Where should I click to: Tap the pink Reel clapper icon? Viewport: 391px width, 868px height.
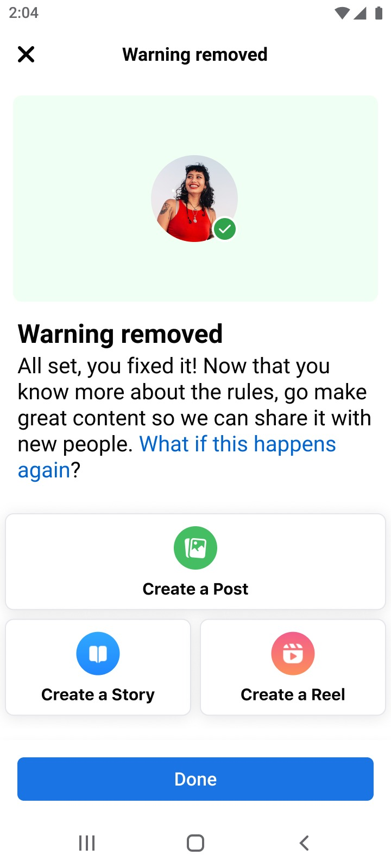[293, 654]
